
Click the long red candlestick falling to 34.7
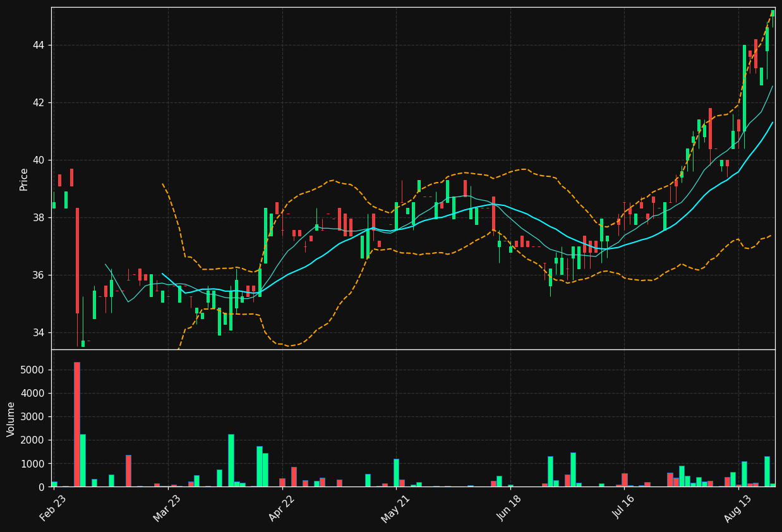pos(77,260)
